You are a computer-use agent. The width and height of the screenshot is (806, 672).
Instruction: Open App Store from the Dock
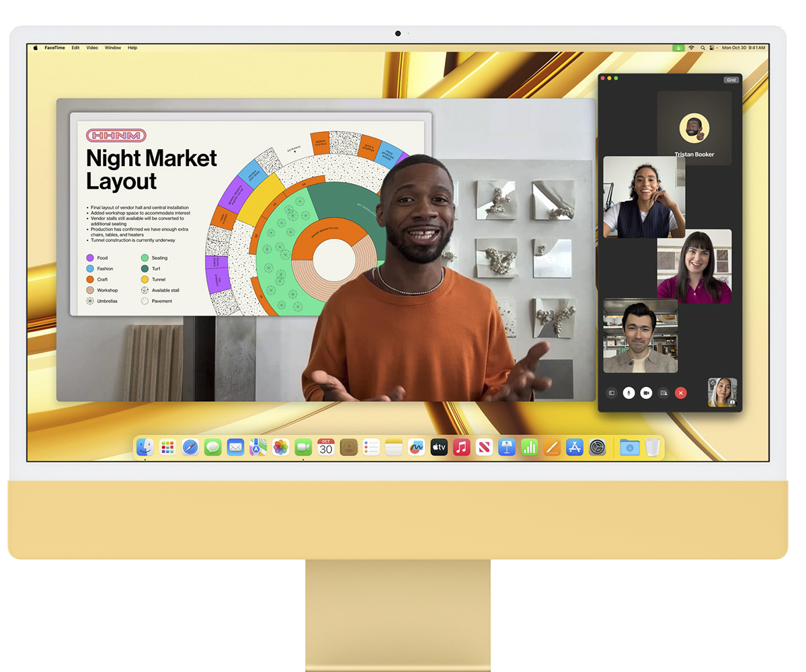[575, 448]
